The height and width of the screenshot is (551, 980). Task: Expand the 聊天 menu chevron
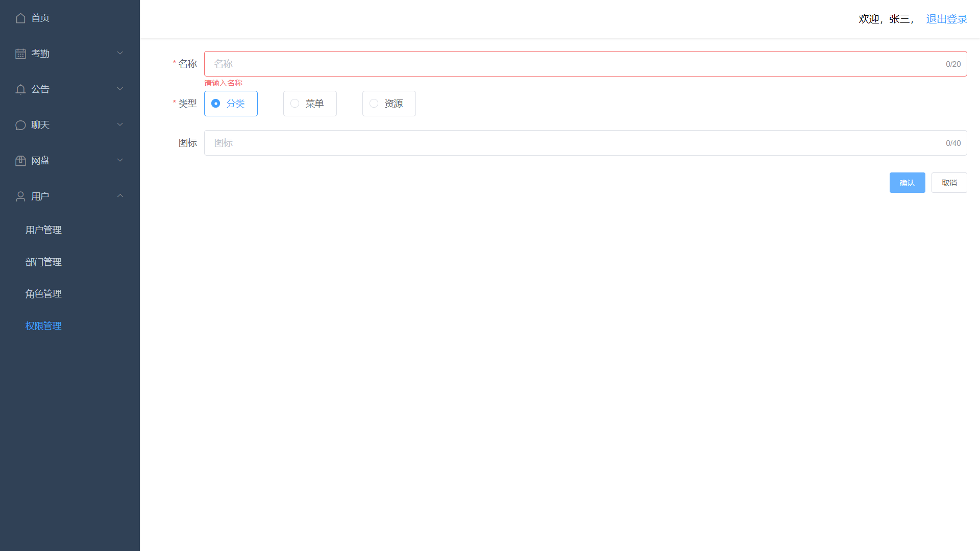[x=120, y=124]
